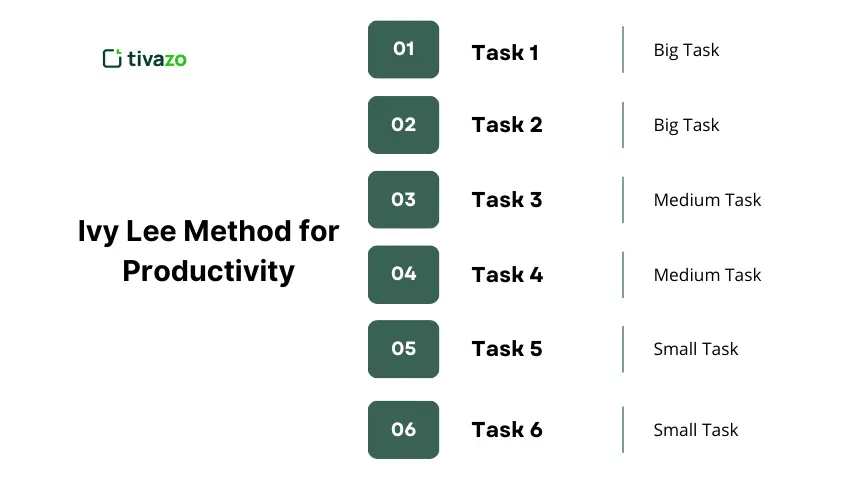Click the Task 3 label
Image resolution: width=850 pixels, height=494 pixels.
tap(507, 200)
